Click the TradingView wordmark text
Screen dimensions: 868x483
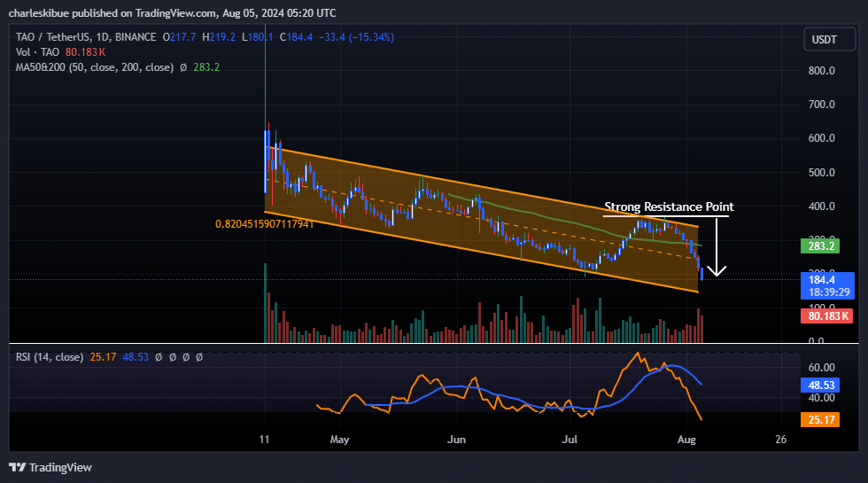pyautogui.click(x=60, y=467)
